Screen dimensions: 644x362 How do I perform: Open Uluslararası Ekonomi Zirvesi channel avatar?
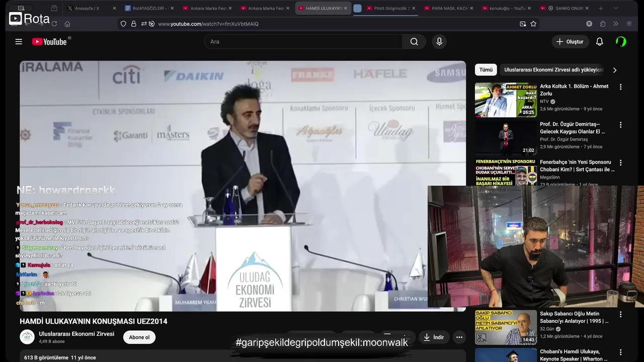27,337
